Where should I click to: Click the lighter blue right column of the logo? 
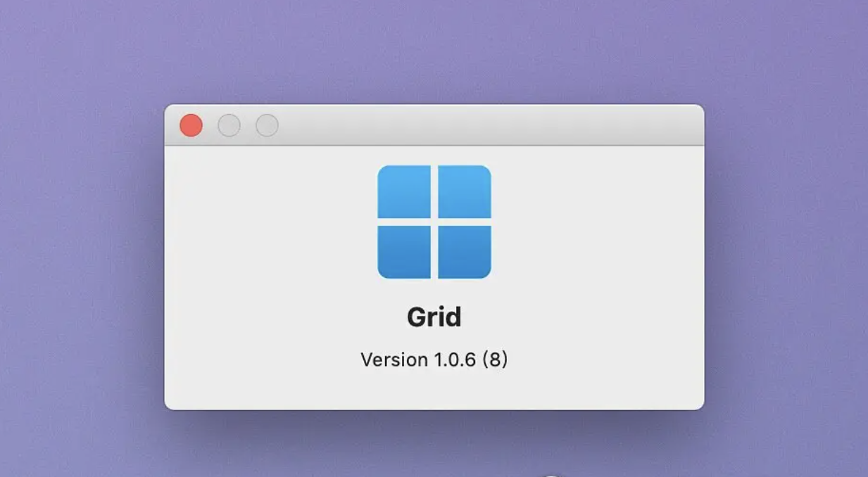click(463, 221)
